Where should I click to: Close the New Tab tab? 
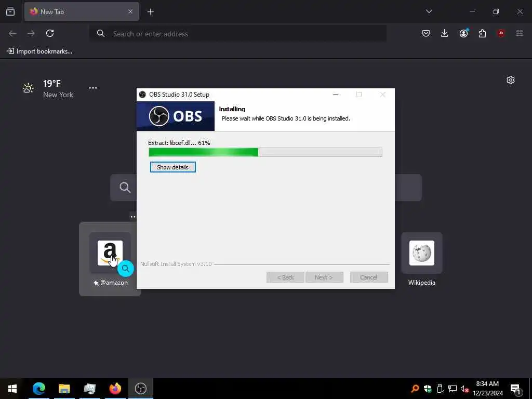[x=130, y=11]
